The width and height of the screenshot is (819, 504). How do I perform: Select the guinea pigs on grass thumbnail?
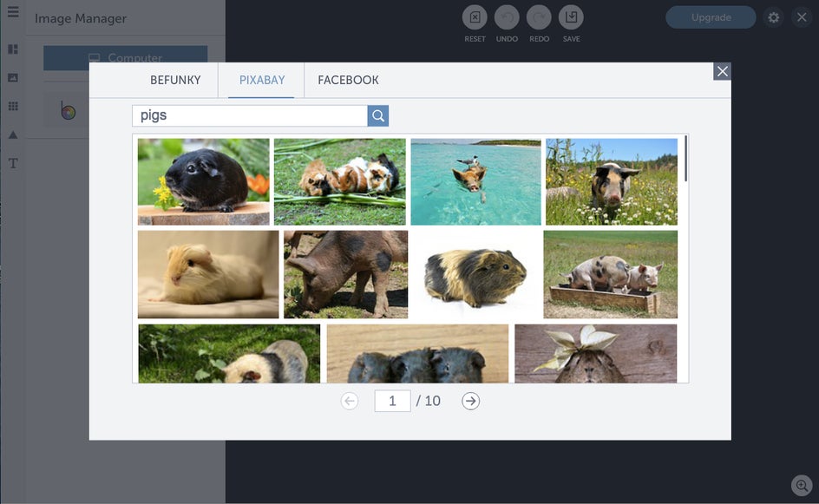pos(339,182)
